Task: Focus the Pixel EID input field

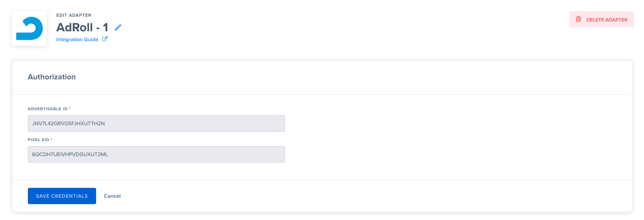Action: [x=156, y=154]
